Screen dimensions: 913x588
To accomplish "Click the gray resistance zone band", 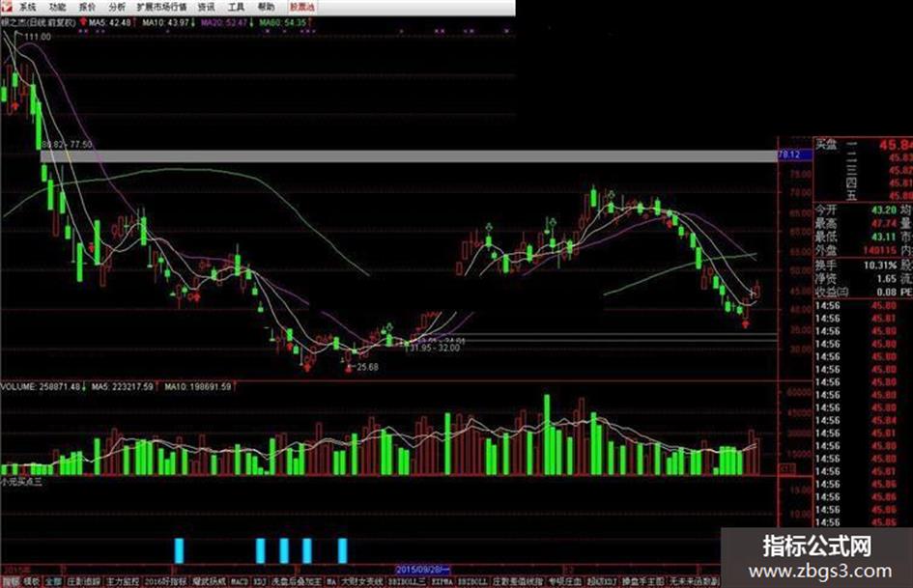I will [x=409, y=156].
